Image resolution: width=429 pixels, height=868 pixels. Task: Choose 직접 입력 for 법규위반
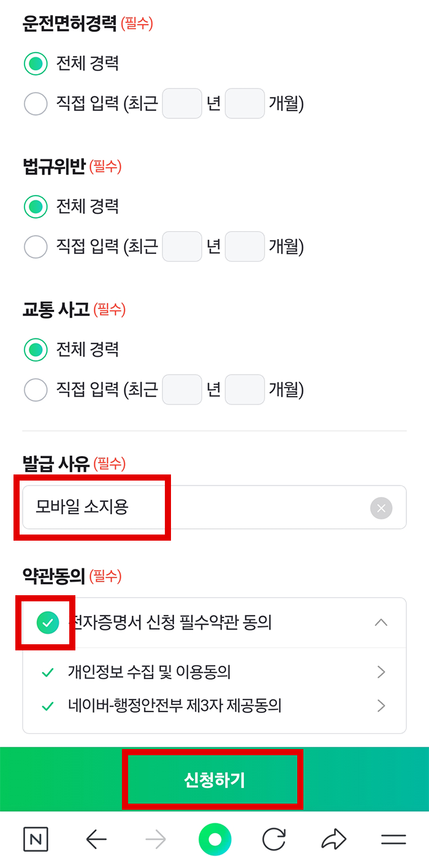36,246
